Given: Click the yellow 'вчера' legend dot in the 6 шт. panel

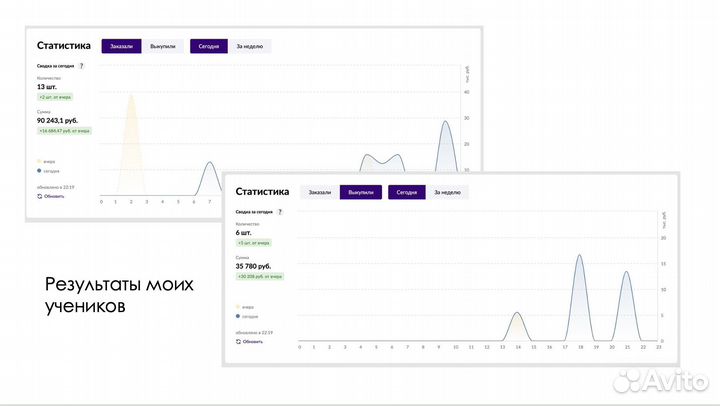Looking at the screenshot, I should (238, 307).
